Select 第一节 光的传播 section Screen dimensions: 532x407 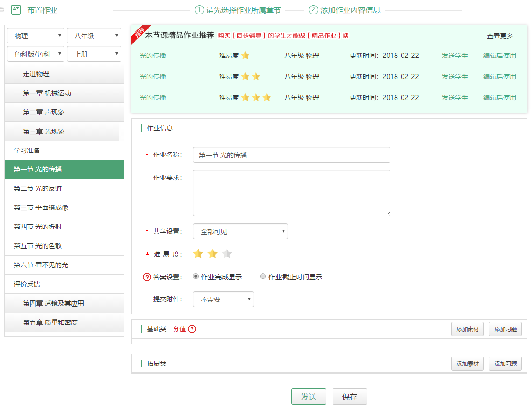[x=64, y=169]
